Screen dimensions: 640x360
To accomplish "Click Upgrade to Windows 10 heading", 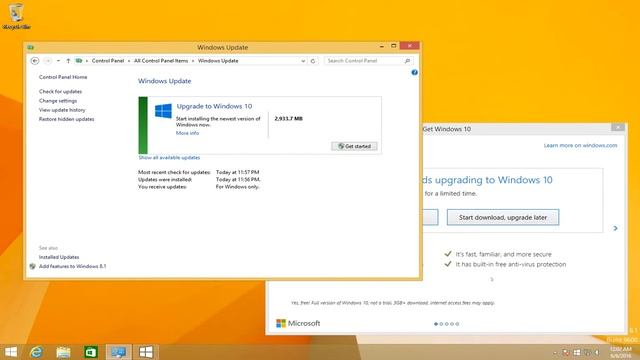I will [x=214, y=106].
